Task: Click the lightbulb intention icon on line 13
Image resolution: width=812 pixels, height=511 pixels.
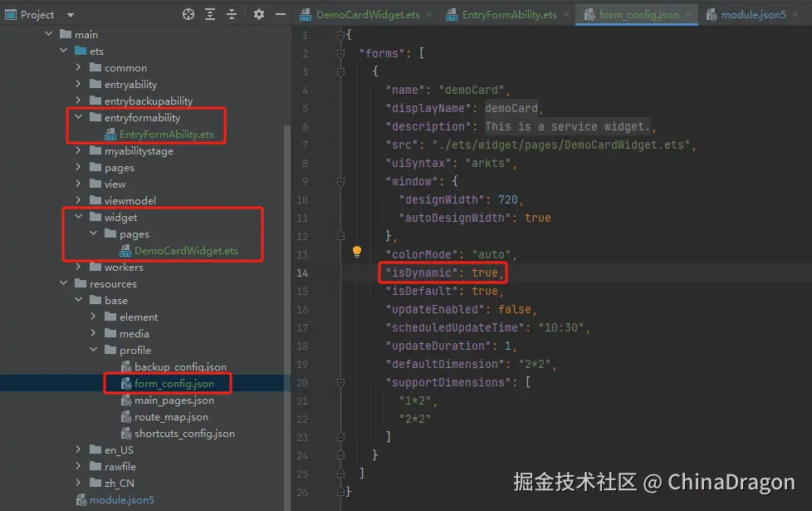Action: (357, 252)
